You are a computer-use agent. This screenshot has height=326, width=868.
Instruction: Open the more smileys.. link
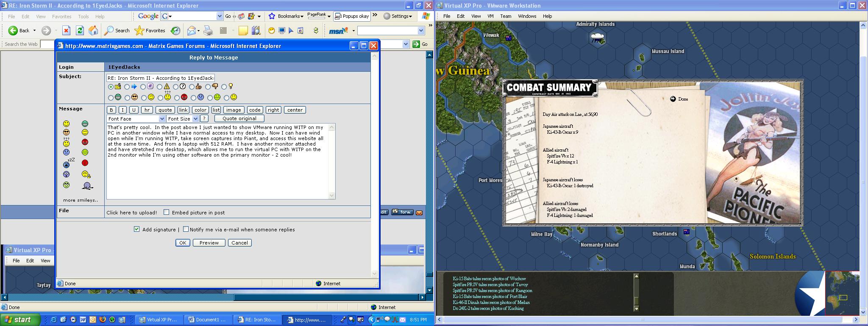click(x=81, y=200)
